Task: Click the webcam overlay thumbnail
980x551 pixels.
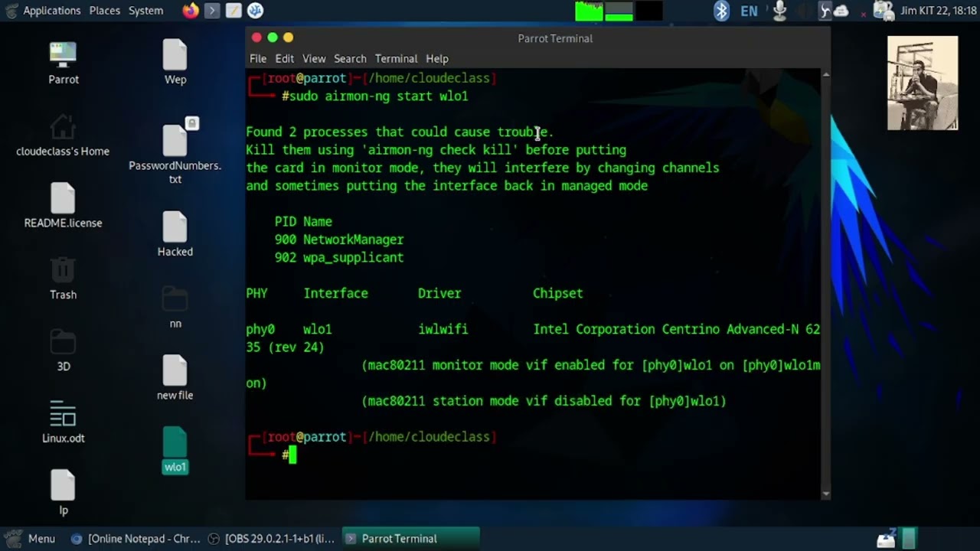Action: pyautogui.click(x=923, y=83)
